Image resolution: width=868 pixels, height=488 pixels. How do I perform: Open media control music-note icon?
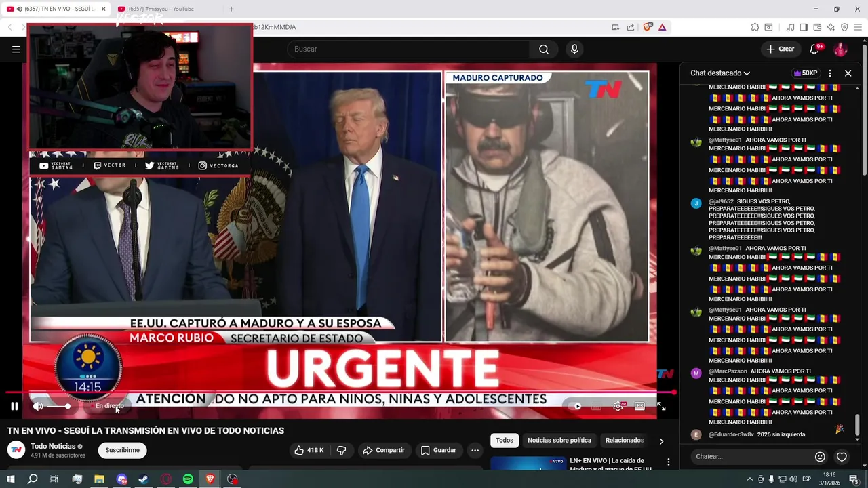(x=790, y=27)
